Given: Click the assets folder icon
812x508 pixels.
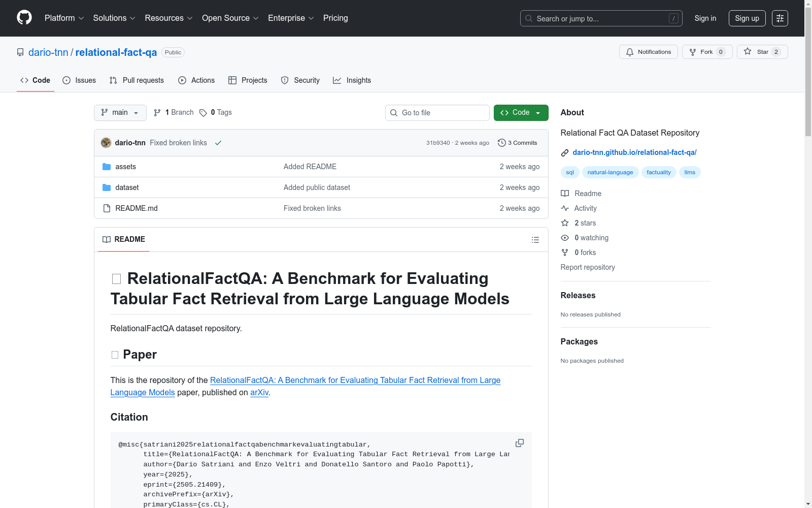Looking at the screenshot, I should click(107, 167).
